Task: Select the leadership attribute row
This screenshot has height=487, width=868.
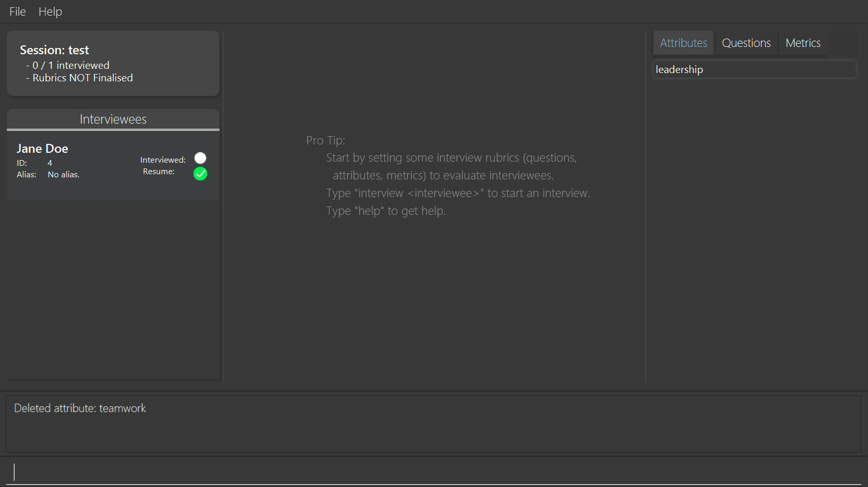Action: (754, 69)
